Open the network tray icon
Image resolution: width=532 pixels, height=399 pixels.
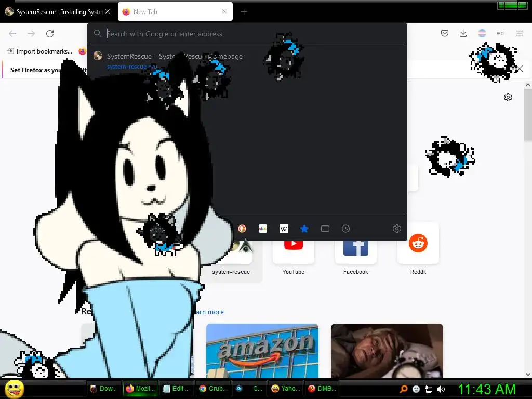pos(429,389)
